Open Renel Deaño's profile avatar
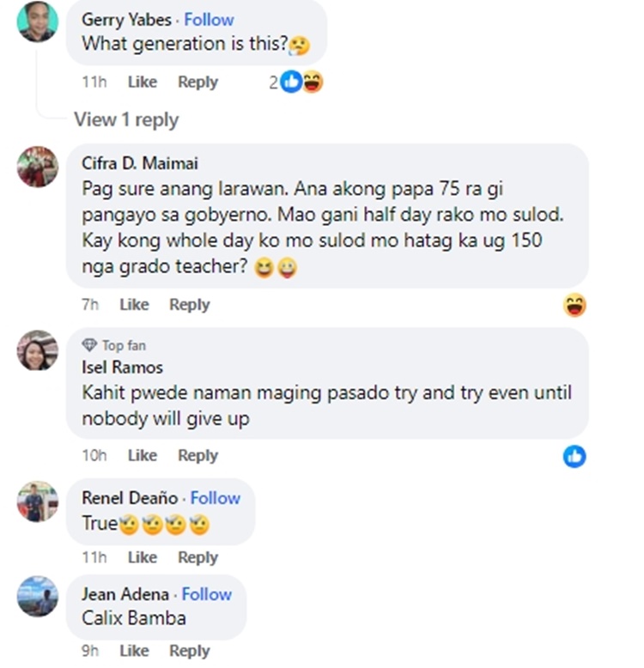Image resolution: width=644 pixels, height=668 pixels. point(38,501)
